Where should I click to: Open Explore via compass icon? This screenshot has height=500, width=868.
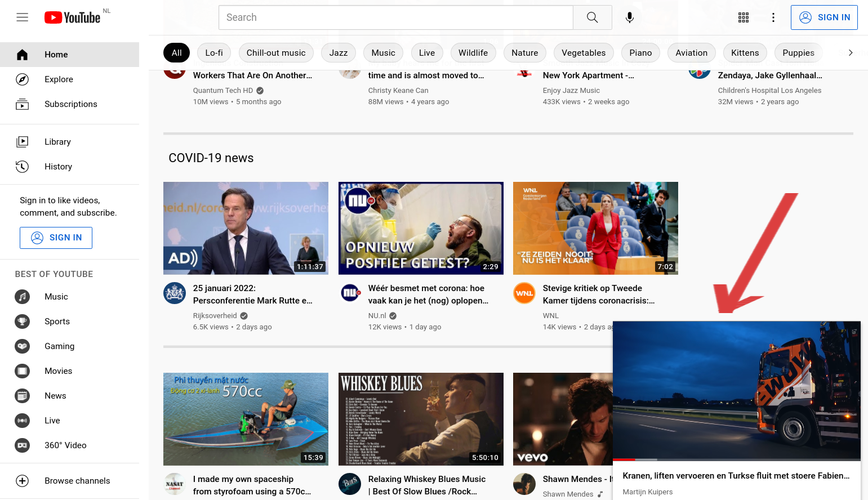coord(23,79)
